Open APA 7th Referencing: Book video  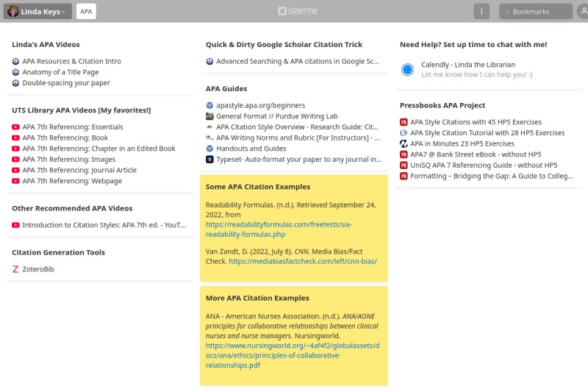pyautogui.click(x=65, y=138)
